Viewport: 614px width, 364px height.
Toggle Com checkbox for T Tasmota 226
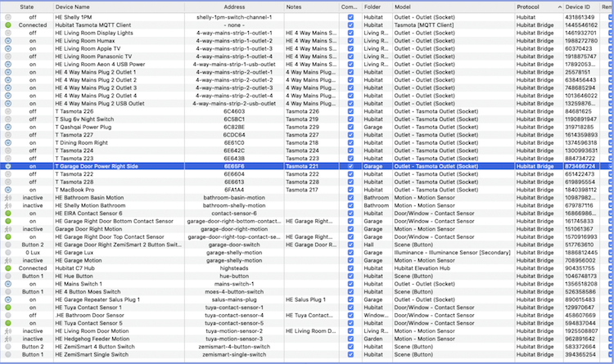pos(350,111)
